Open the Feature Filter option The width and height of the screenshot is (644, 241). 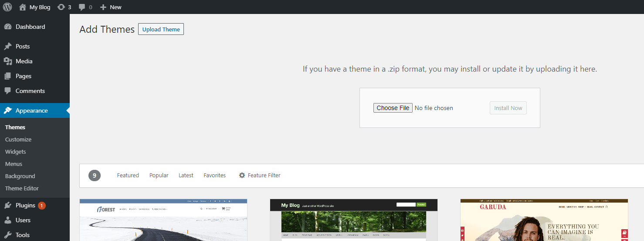(260, 175)
